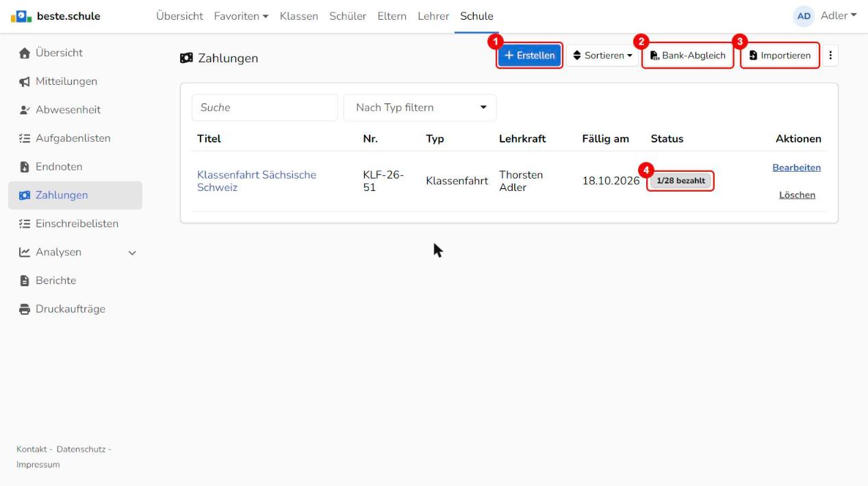868x486 pixels.
Task: Open the Klassen top navigation item
Action: pyautogui.click(x=299, y=16)
